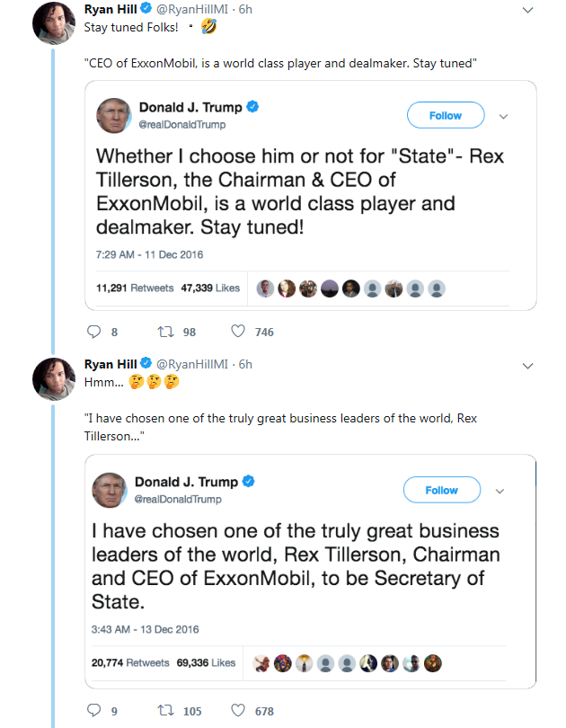Like the tweet with 678 likes
Screen dimensions: 566x728
click(238, 711)
